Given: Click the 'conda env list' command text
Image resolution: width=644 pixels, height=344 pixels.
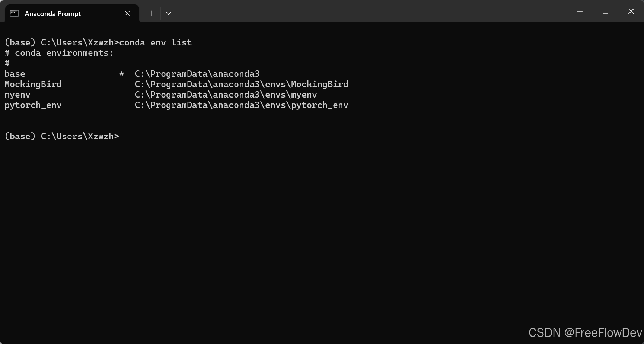Looking at the screenshot, I should click(x=156, y=42).
